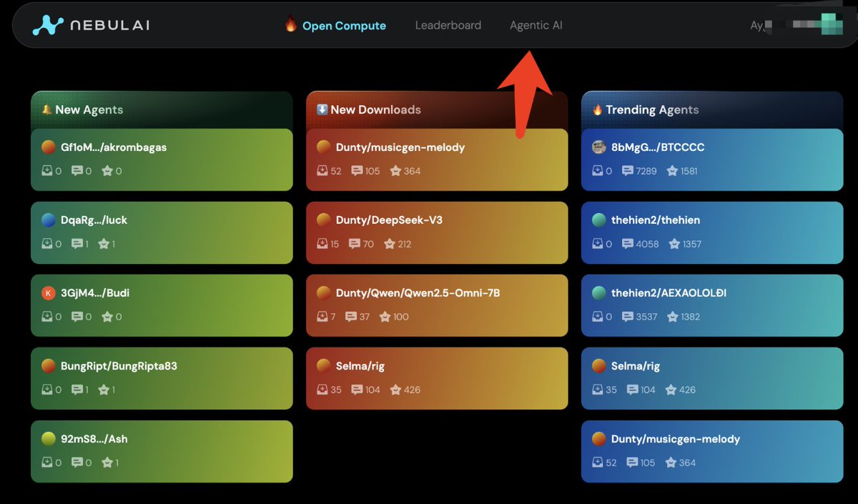
Task: Click the star icon on the thehien2/AEXAOLOLĐI card
Action: (672, 317)
